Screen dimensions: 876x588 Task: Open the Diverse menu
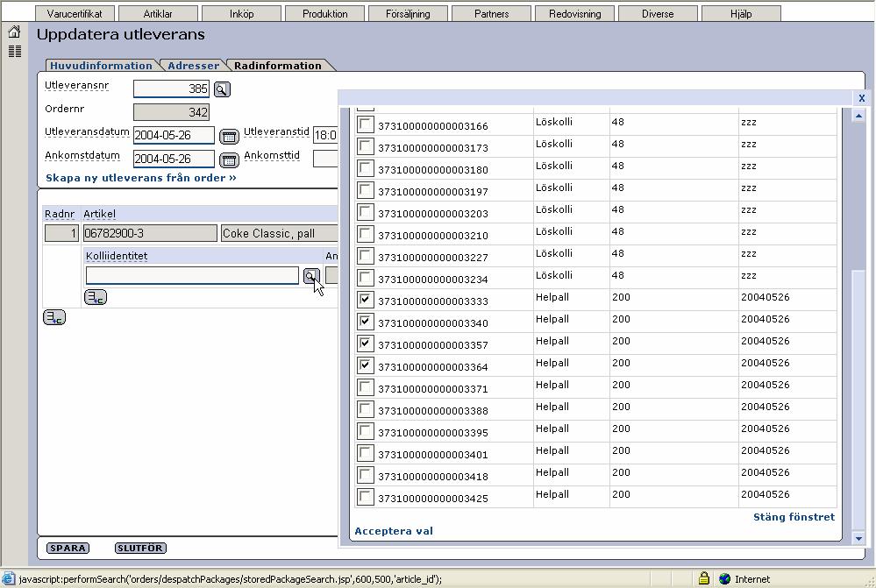pos(658,13)
